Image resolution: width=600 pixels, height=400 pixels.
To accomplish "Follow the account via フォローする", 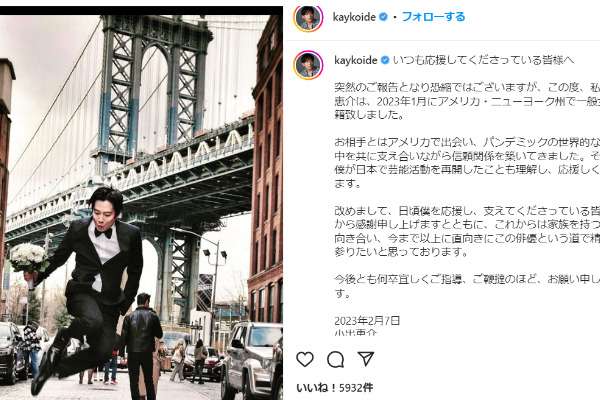I will click(433, 17).
